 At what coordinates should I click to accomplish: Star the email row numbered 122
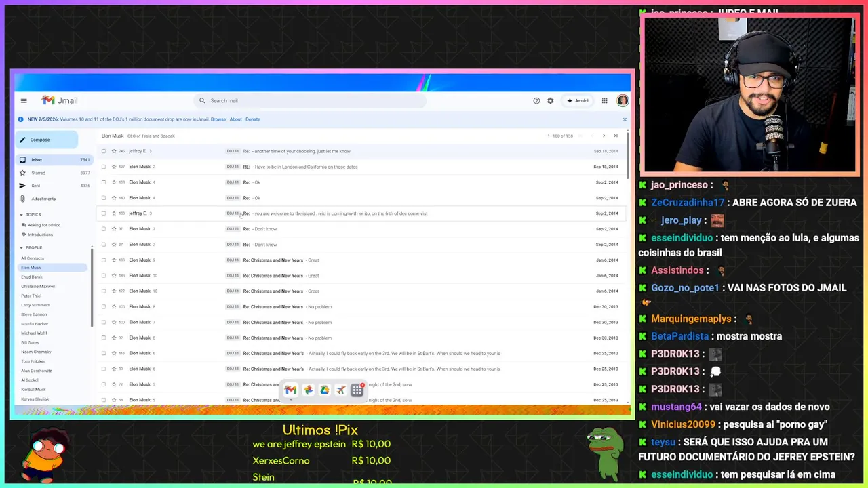[113, 291]
